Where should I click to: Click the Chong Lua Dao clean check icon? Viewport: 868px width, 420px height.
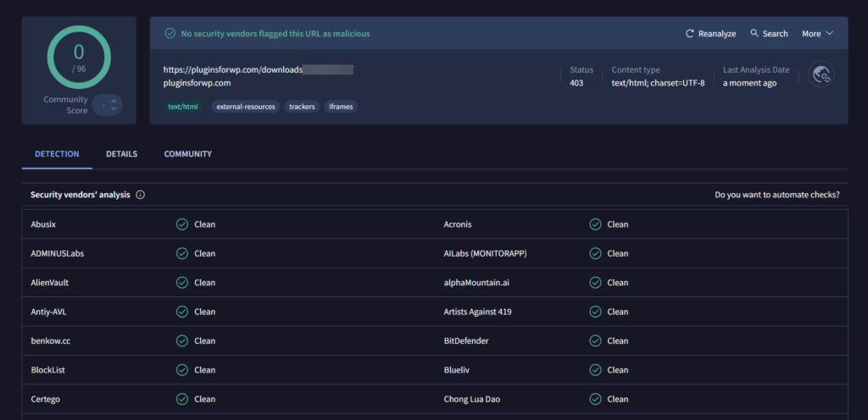pyautogui.click(x=596, y=399)
